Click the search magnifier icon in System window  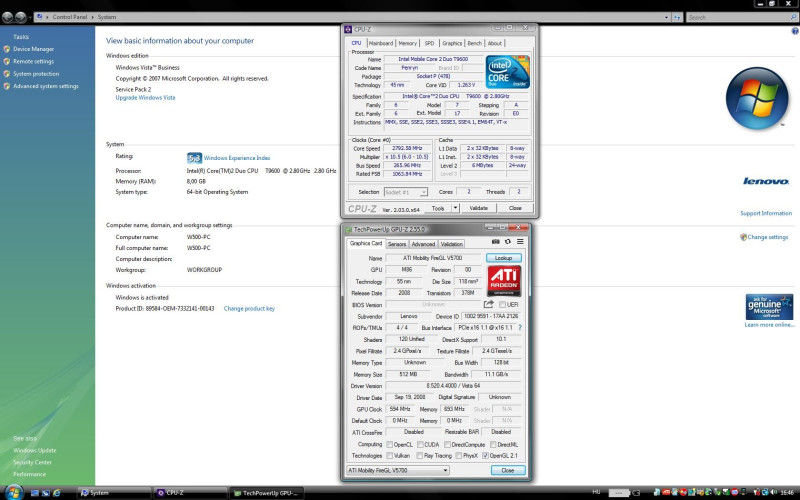coord(793,17)
